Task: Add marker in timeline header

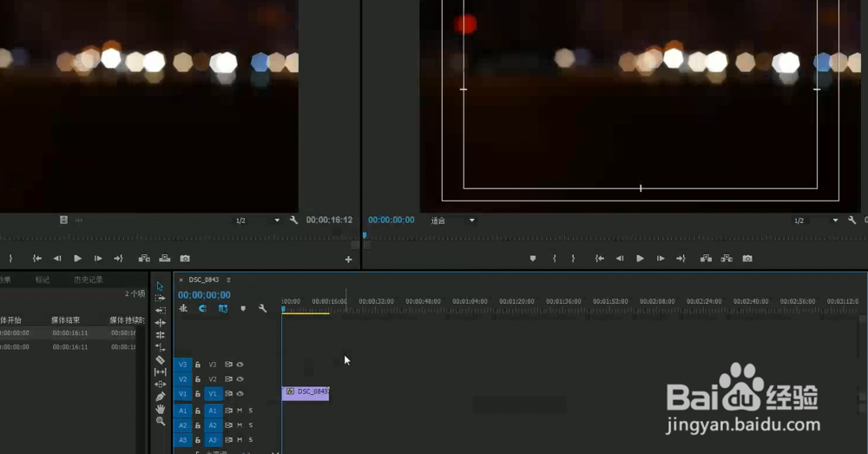Action: 242,308
